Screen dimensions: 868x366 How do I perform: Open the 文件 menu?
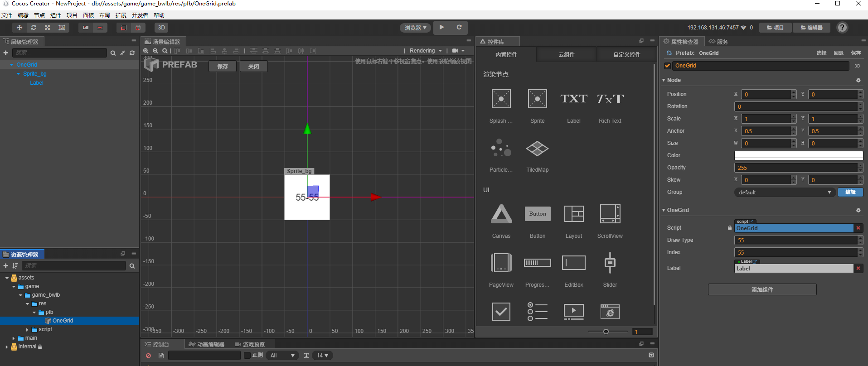(7, 15)
